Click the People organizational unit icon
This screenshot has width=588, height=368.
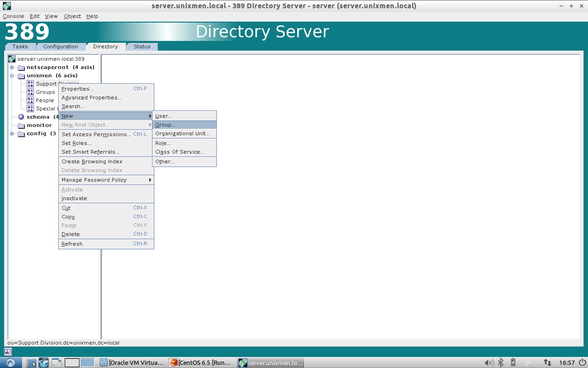[x=30, y=100]
